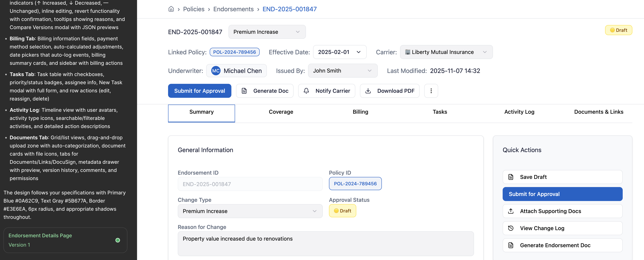Viewport: 644px width, 260px height.
Task: Expand the Effective Date dropdown
Action: point(339,52)
